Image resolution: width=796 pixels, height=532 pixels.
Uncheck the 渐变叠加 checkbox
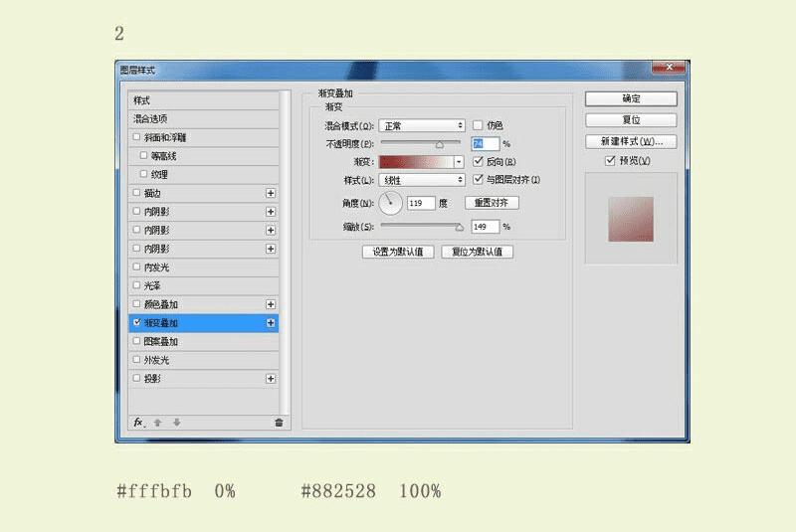[136, 322]
